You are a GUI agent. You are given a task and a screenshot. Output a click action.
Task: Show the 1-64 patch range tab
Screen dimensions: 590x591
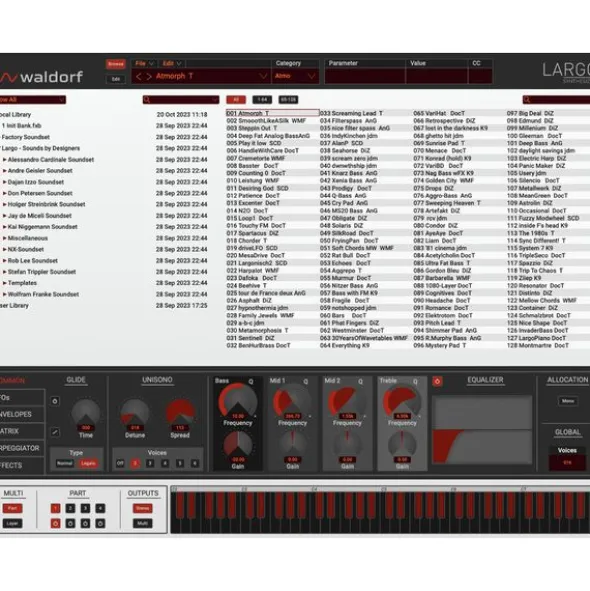coord(262,100)
